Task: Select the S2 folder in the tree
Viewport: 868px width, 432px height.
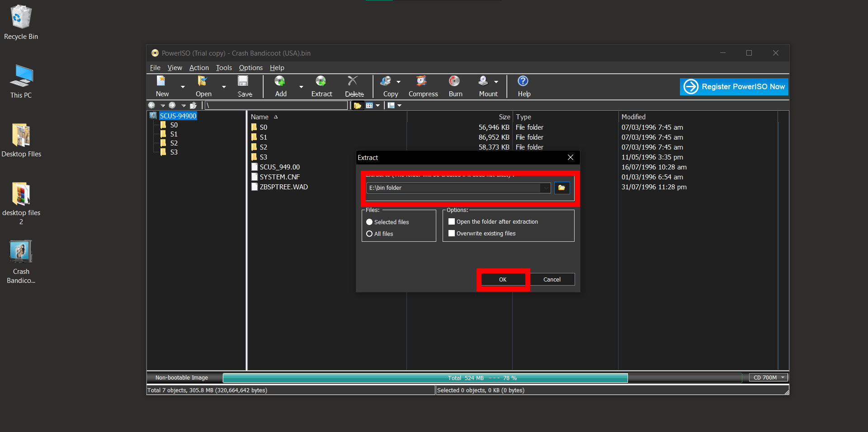Action: point(174,143)
